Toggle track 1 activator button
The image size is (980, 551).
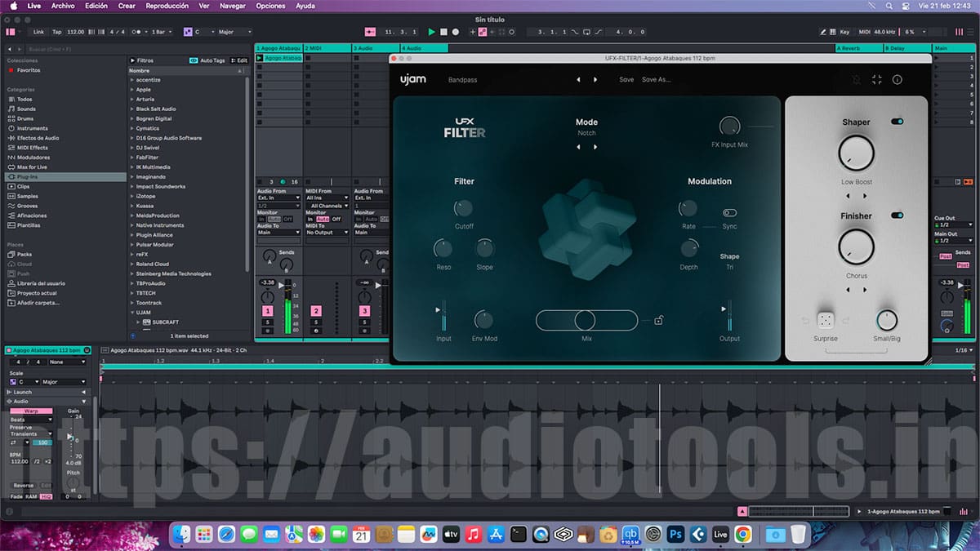click(267, 311)
